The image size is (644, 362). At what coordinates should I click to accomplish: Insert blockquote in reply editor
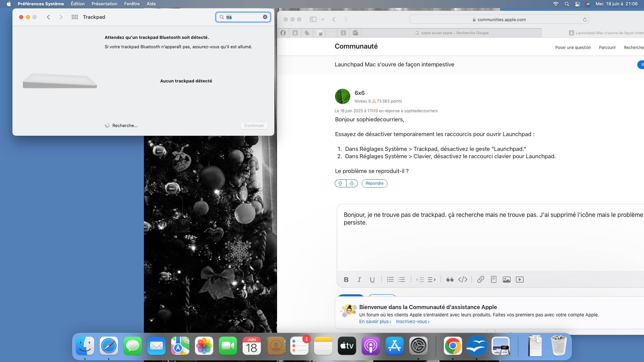tap(450, 280)
